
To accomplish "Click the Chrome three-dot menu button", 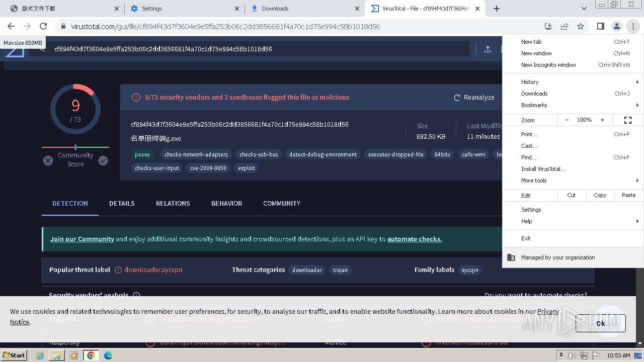I will [632, 26].
